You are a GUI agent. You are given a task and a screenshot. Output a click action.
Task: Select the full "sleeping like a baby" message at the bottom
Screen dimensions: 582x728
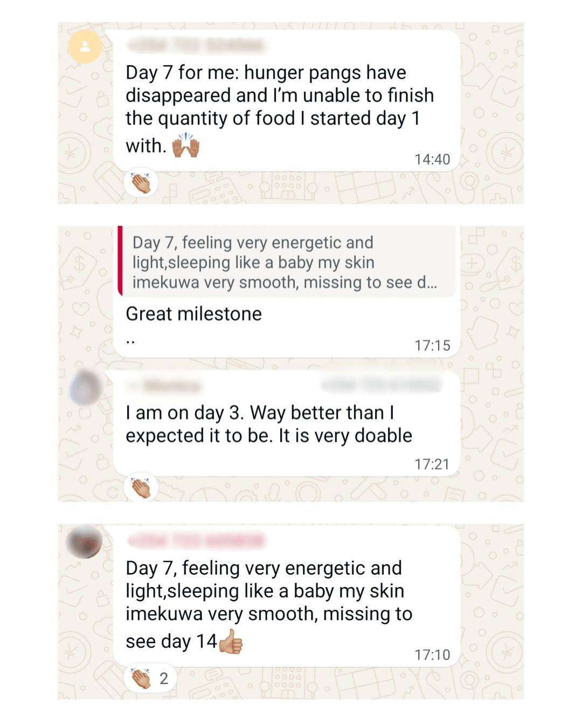[268, 602]
